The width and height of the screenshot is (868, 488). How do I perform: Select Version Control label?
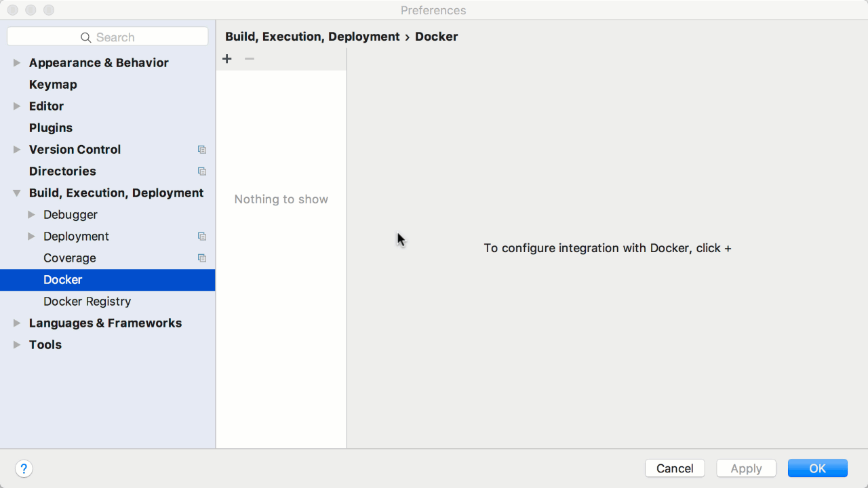coord(75,150)
